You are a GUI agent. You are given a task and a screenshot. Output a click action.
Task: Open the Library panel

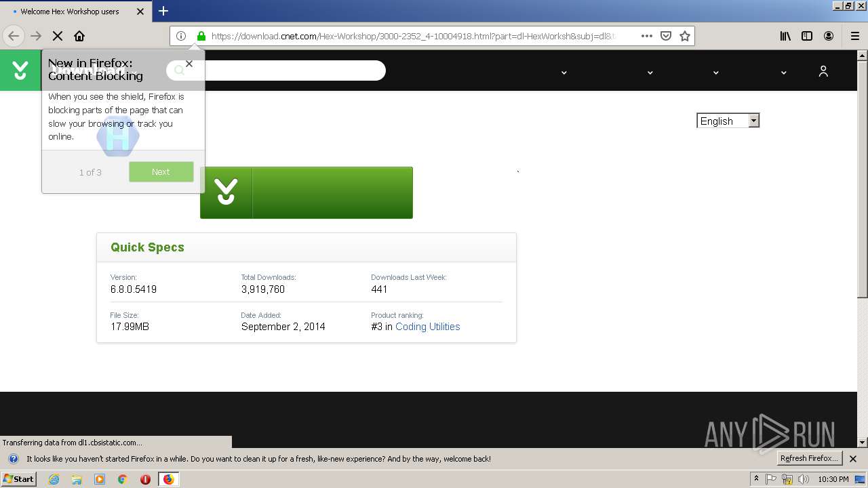[x=785, y=36]
